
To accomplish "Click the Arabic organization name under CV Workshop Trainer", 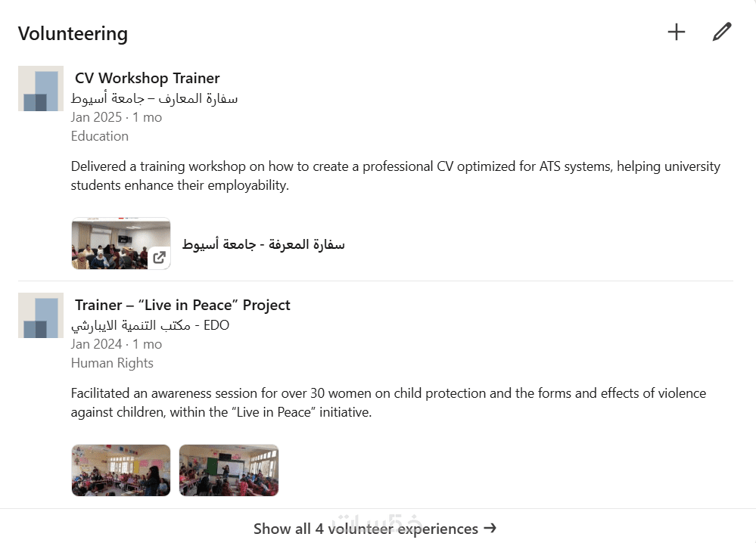I will 154,98.
